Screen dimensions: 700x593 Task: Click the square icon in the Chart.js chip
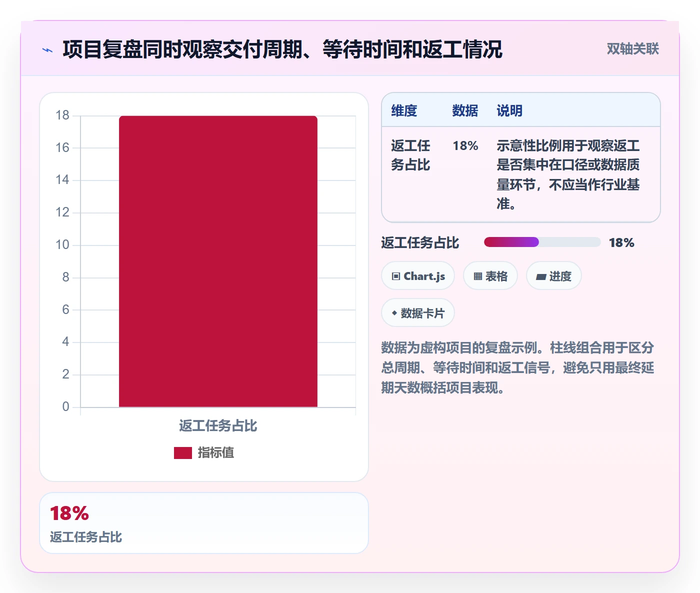396,276
